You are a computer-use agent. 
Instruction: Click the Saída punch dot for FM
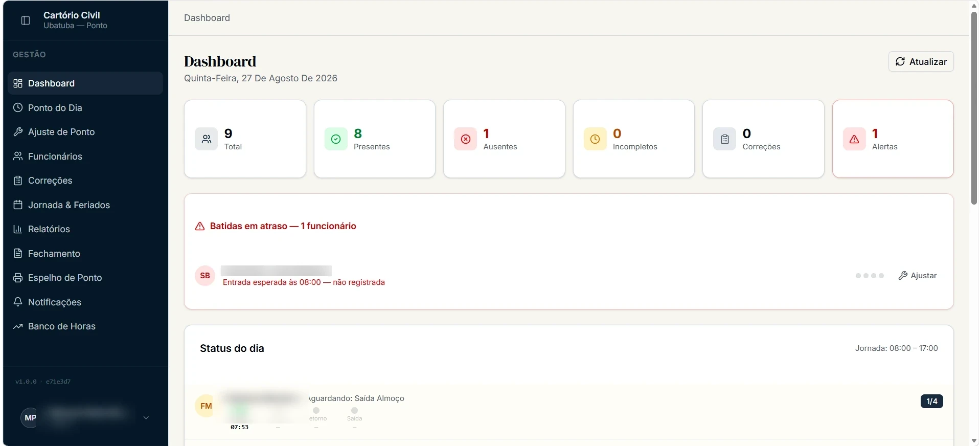click(x=354, y=411)
